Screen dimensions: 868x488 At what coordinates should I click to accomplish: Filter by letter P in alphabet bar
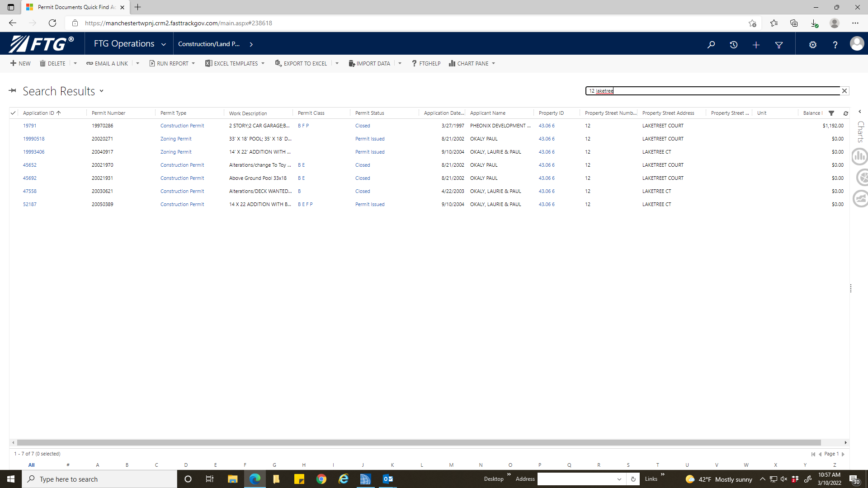pos(540,465)
